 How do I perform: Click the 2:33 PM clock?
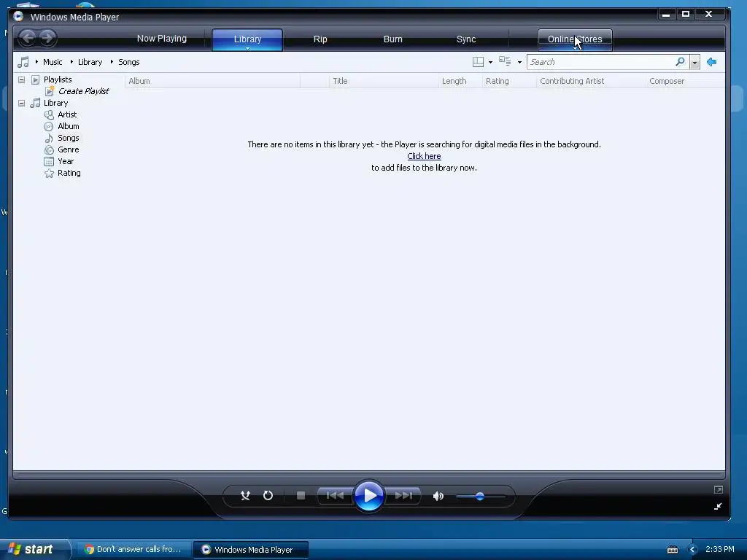pyautogui.click(x=720, y=549)
